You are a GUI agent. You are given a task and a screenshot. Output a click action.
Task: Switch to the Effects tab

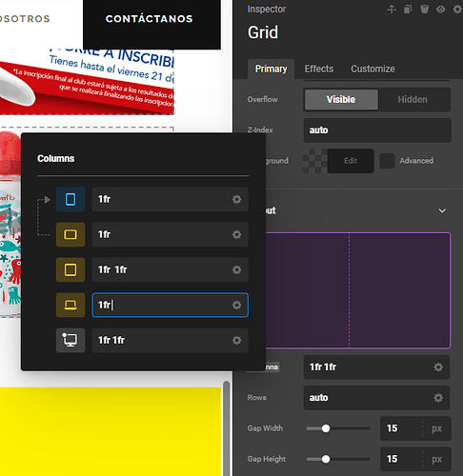tap(319, 69)
